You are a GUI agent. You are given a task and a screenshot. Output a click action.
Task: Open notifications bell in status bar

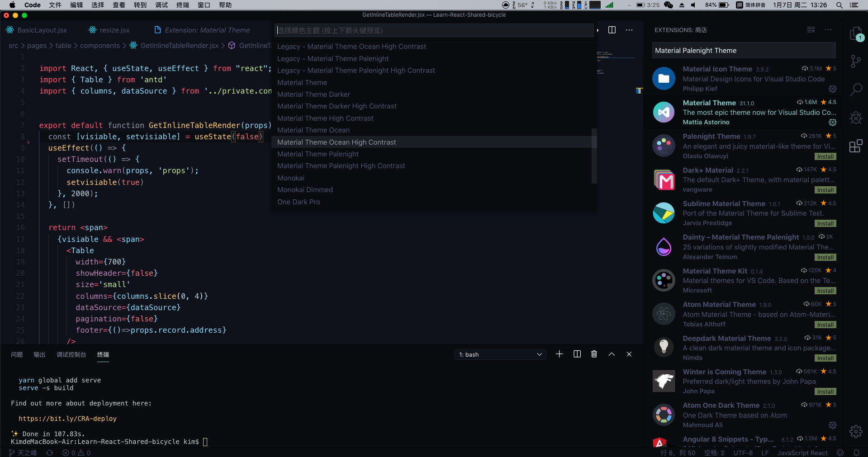pos(857,453)
